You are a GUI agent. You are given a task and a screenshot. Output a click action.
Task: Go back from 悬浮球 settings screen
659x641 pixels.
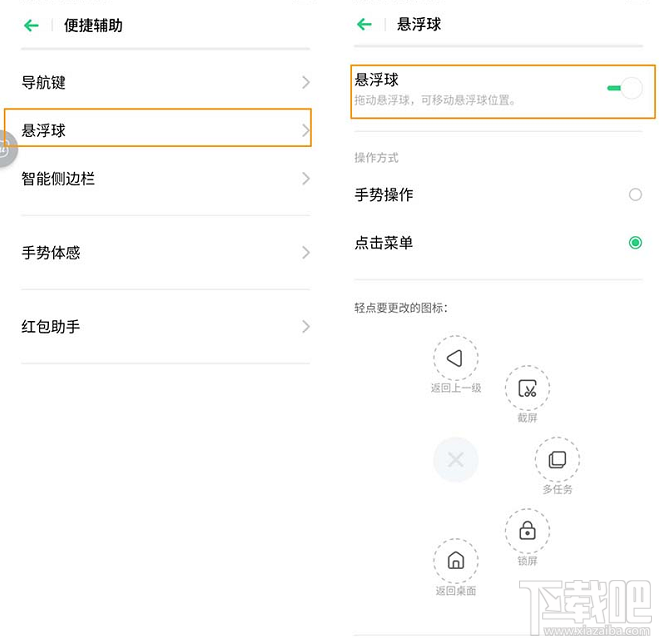click(364, 24)
